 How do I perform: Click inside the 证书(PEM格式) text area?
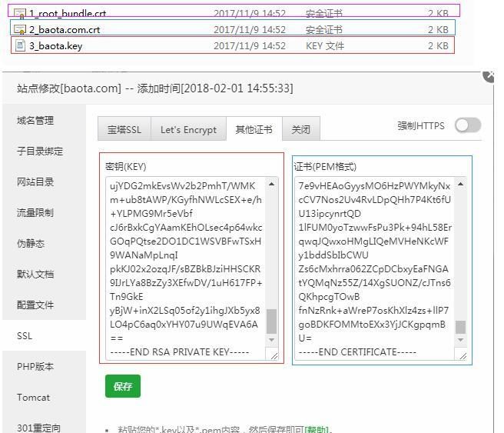(380, 268)
